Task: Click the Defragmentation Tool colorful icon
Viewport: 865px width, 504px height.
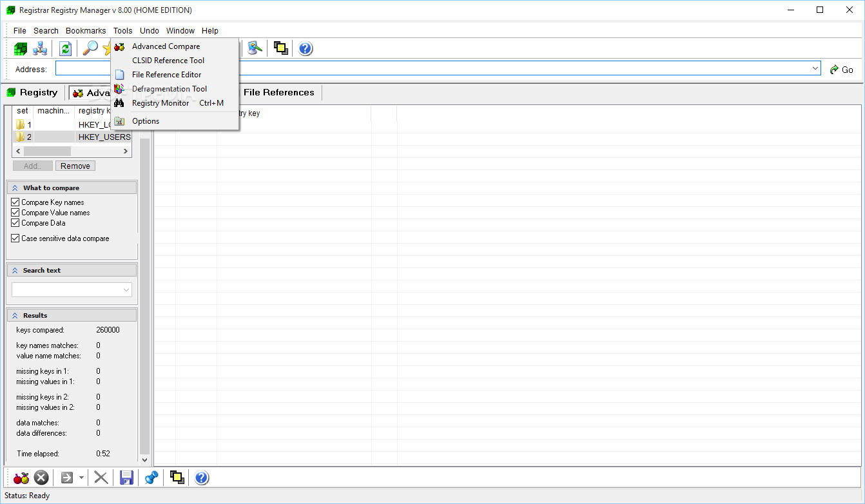Action: 119,89
